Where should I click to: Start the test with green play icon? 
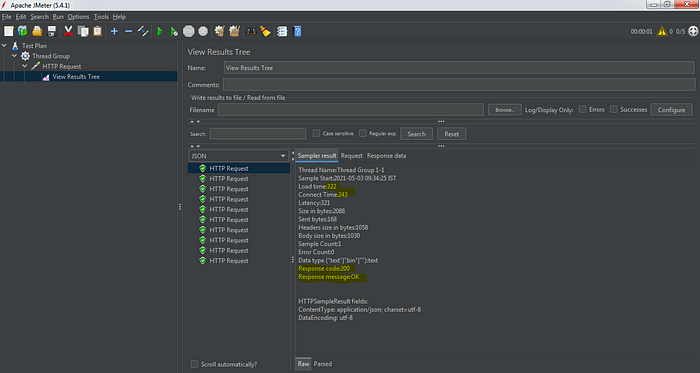160,31
